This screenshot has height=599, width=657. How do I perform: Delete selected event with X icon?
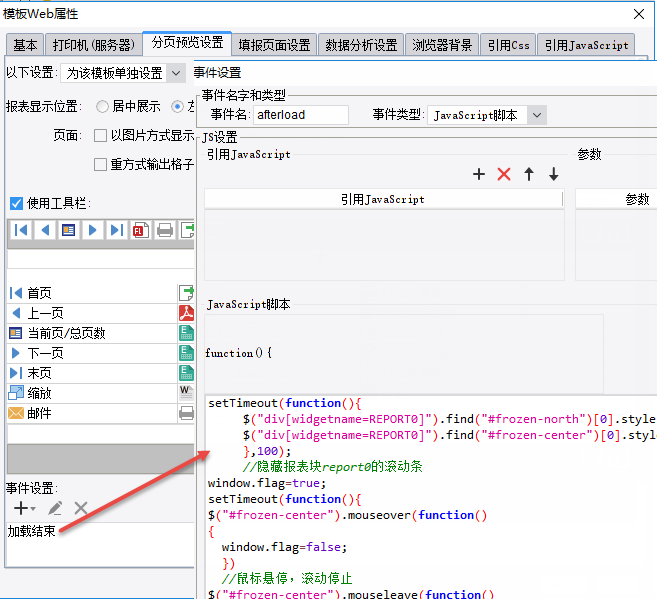click(x=81, y=509)
